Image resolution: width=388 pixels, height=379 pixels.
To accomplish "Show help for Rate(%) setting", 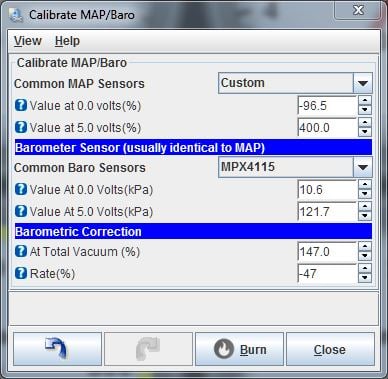I will (x=21, y=273).
